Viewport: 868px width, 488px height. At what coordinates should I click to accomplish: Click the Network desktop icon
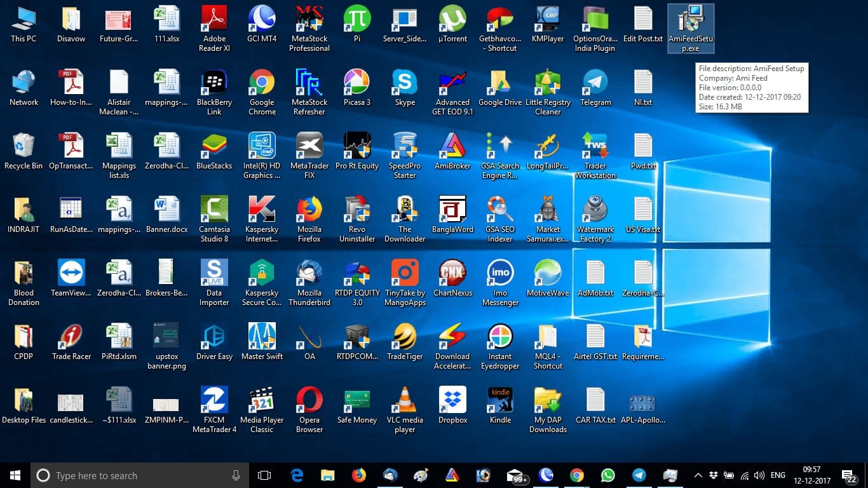coord(24,88)
